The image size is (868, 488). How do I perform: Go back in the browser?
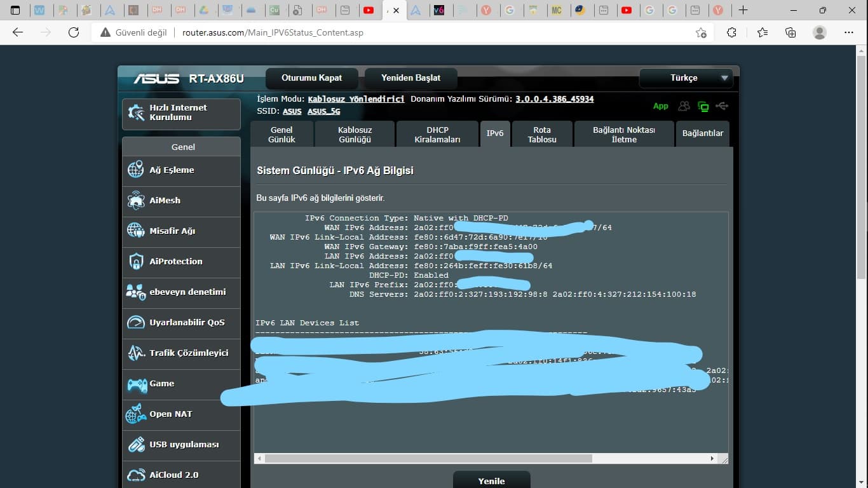click(18, 32)
